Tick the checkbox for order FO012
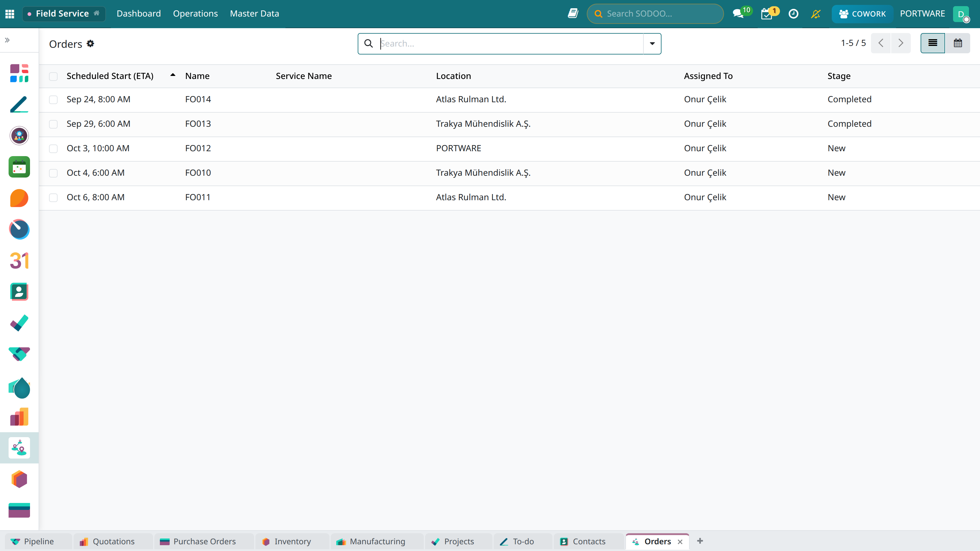The width and height of the screenshot is (980, 551). click(x=53, y=149)
